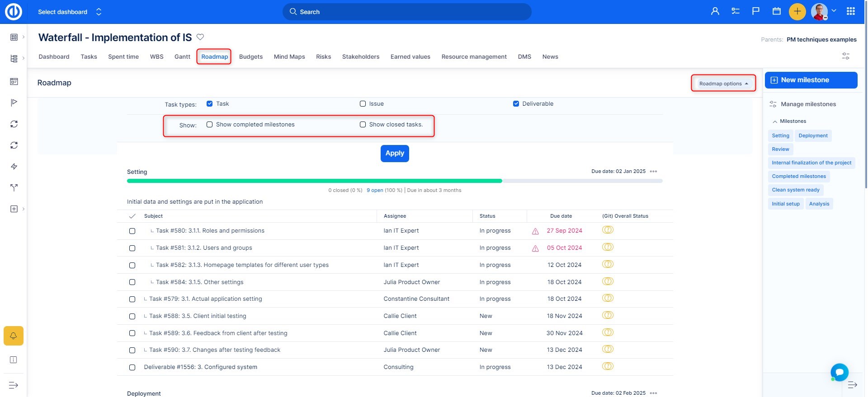Enable the Issue task type checkbox
Viewport: 868px width, 397px height.
coord(363,104)
